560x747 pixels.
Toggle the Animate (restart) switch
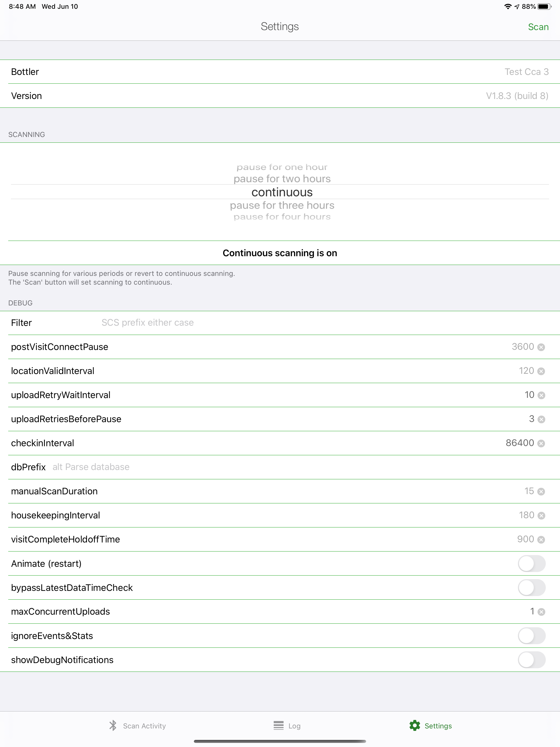531,564
